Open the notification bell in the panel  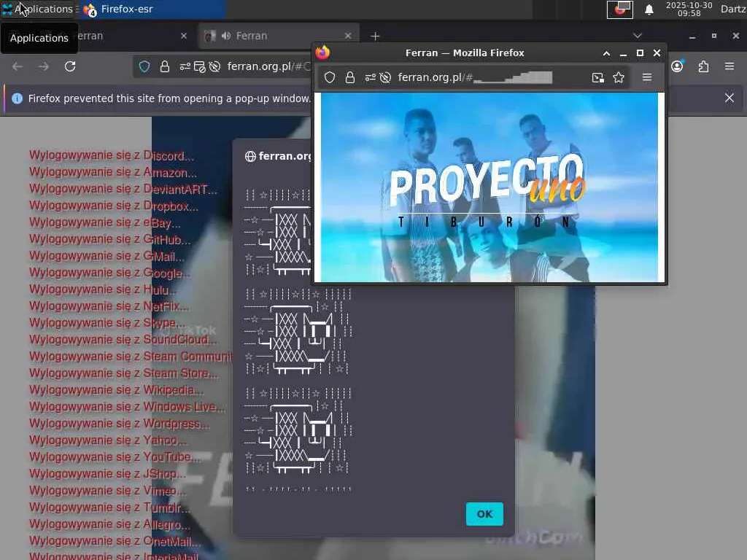point(649,9)
